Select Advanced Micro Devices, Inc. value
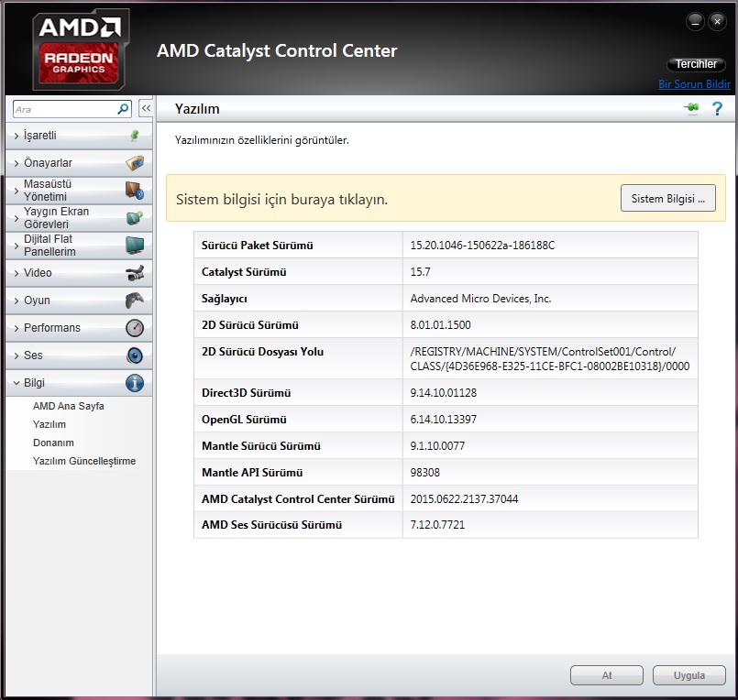 coord(480,299)
